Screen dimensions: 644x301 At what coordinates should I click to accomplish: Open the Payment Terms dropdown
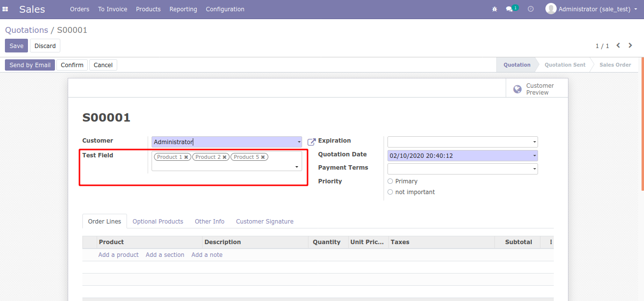[x=535, y=169]
